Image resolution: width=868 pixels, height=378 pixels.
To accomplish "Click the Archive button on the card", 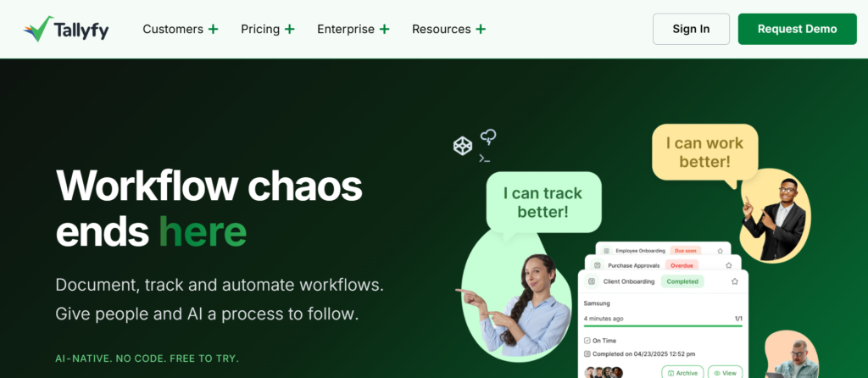I will [x=682, y=372].
